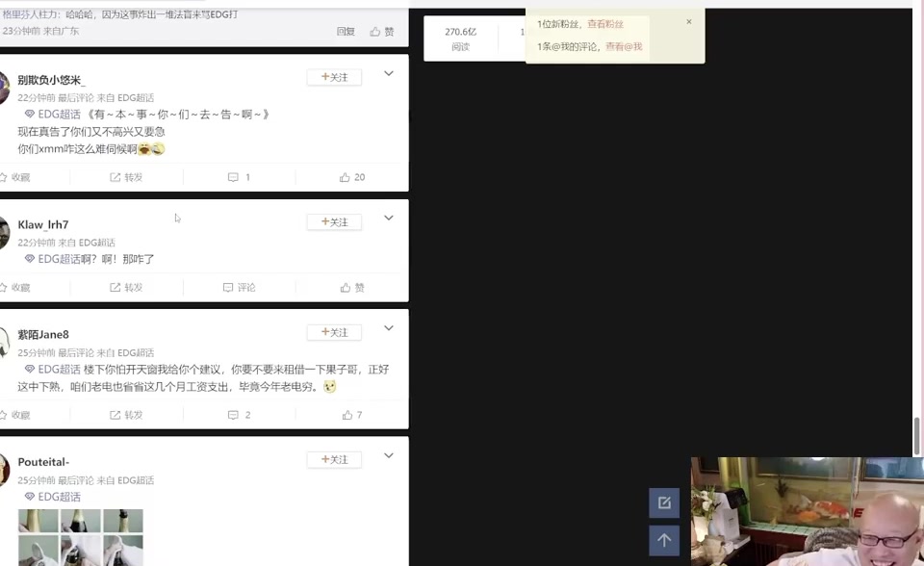
Task: Click the 赞 icon on Klaw_lrh7's post
Action: [346, 287]
